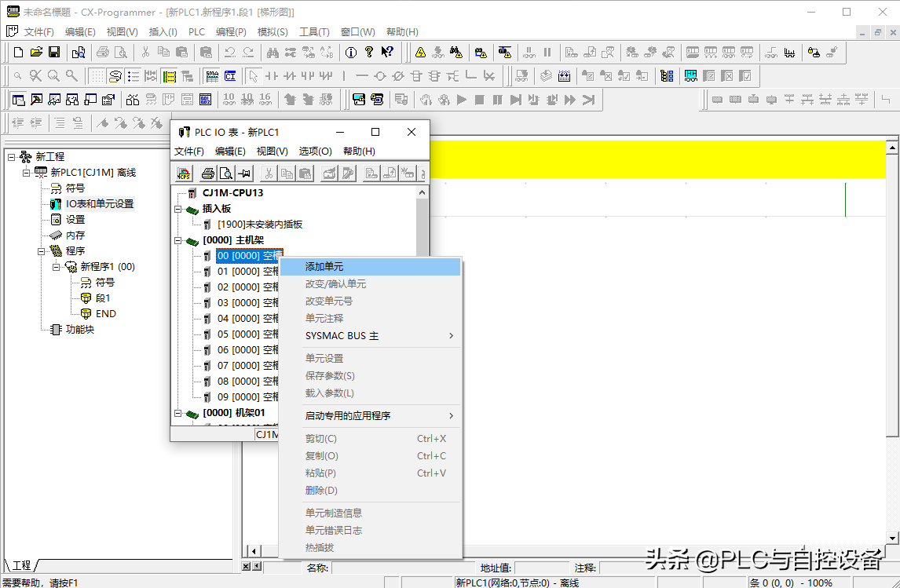The image size is (900, 588).
Task: Click the Save floppy disk icon
Action: click(54, 53)
